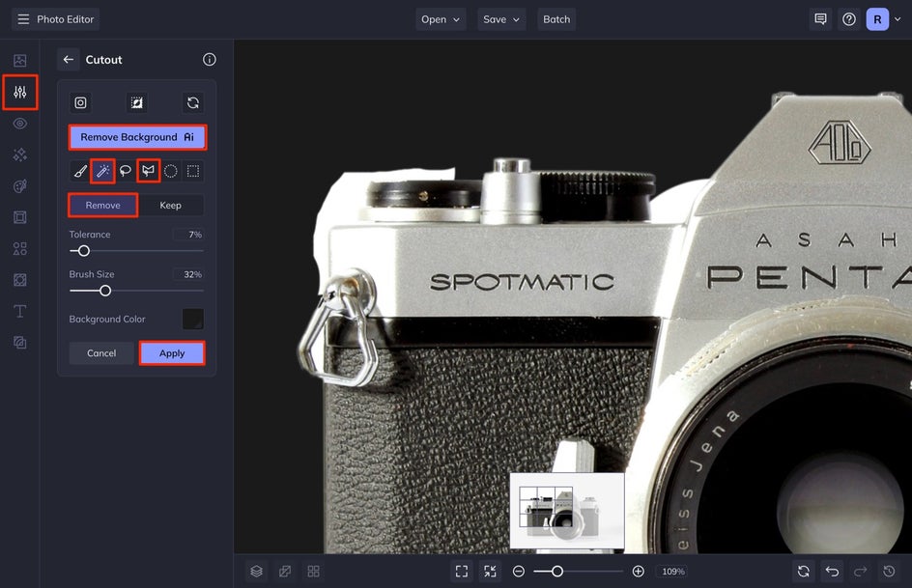Expand the account dropdown chevron
The height and width of the screenshot is (588, 912).
[898, 19]
